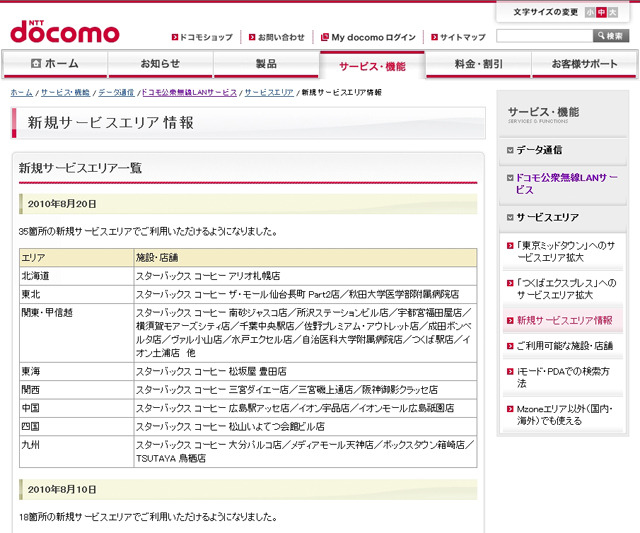This screenshot has width=640, height=533.
Task: Open the お問い合わせ link
Action: 277,37
